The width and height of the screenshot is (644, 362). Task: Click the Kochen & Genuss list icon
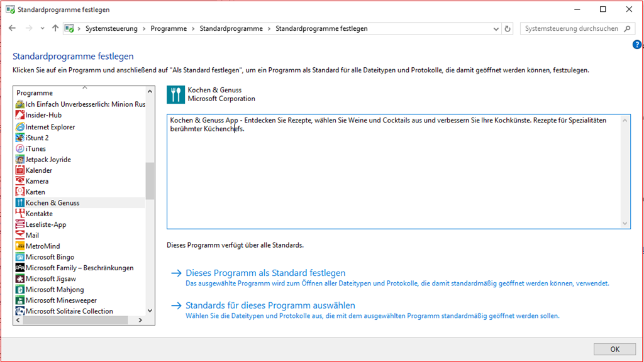click(19, 203)
